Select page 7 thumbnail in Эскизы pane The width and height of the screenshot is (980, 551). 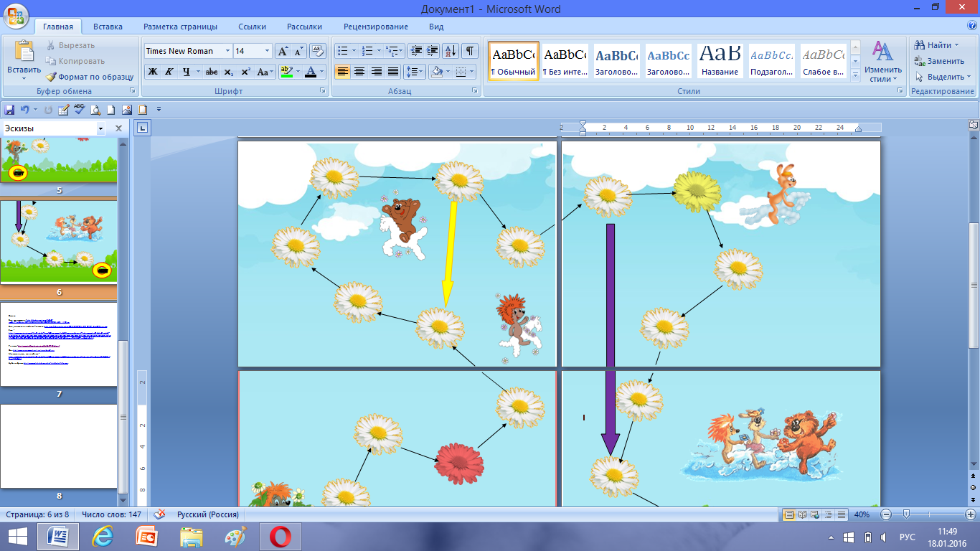[x=59, y=344]
